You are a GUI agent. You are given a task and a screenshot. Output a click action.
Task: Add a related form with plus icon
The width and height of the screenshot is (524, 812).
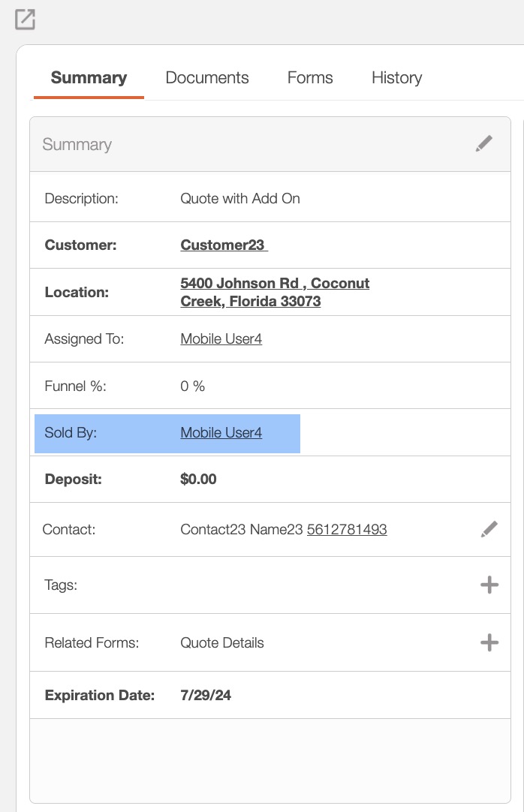pos(489,642)
